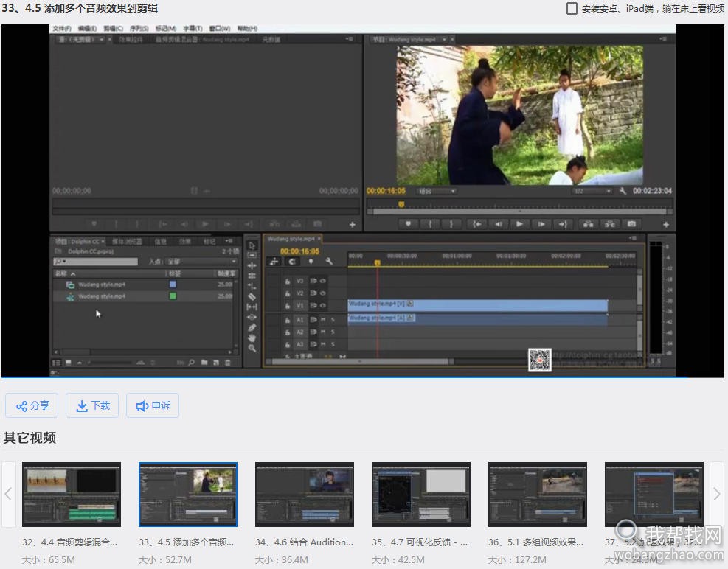The image size is (728, 569).
Task: Open playback resolution 1/2 dropdown
Action: click(592, 191)
